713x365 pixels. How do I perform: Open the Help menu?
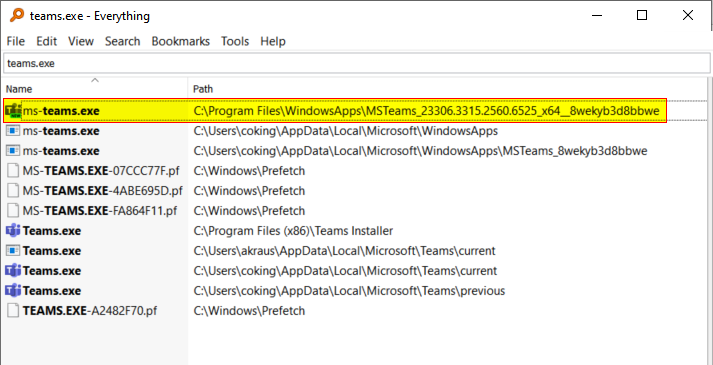pos(273,41)
